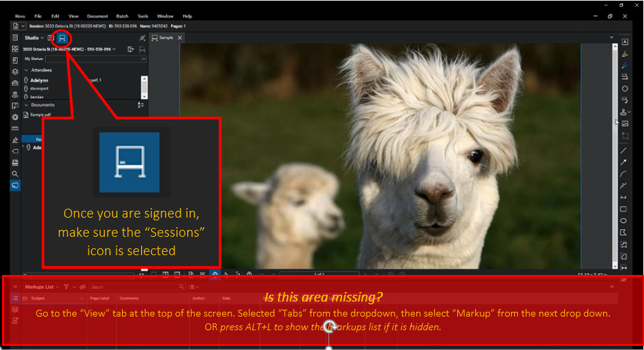644x350 pixels.
Task: Click the Leave Session icon
Action: click(x=131, y=49)
